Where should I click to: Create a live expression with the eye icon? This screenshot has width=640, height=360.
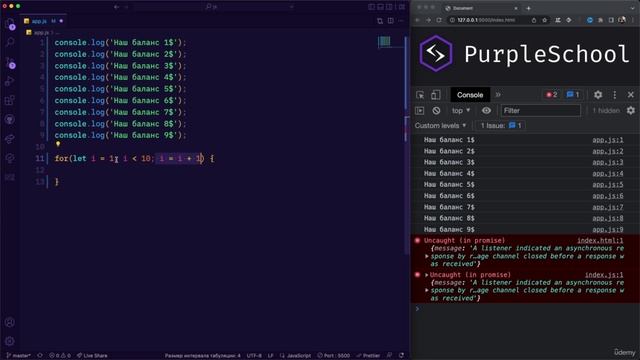click(x=486, y=111)
